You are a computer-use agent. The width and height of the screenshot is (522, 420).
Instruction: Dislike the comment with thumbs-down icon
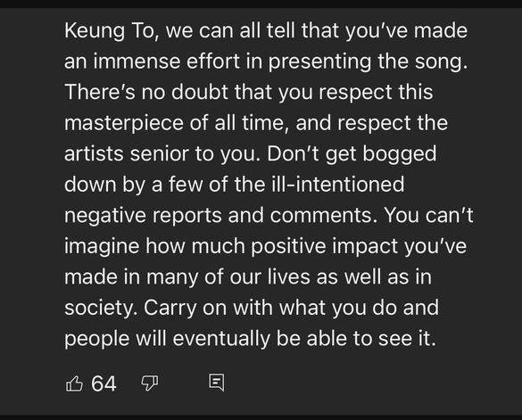pos(150,383)
